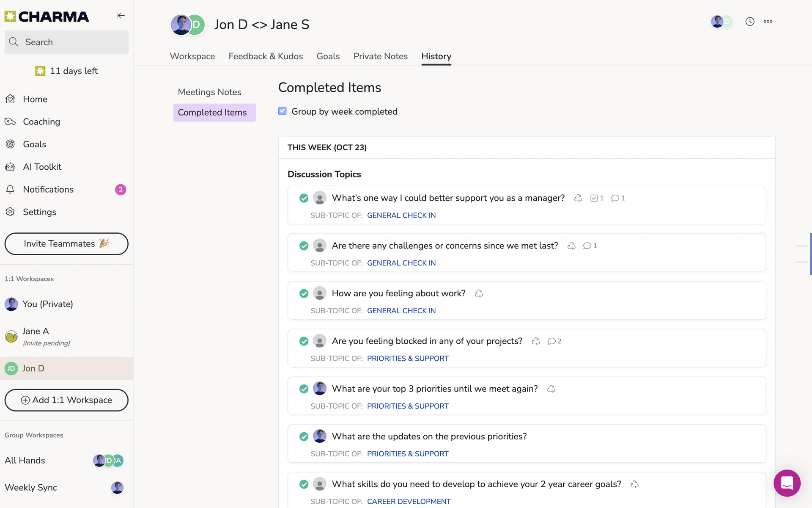This screenshot has width=812, height=508.
Task: Collapse the sidebar with arrow icon
Action: (x=121, y=16)
